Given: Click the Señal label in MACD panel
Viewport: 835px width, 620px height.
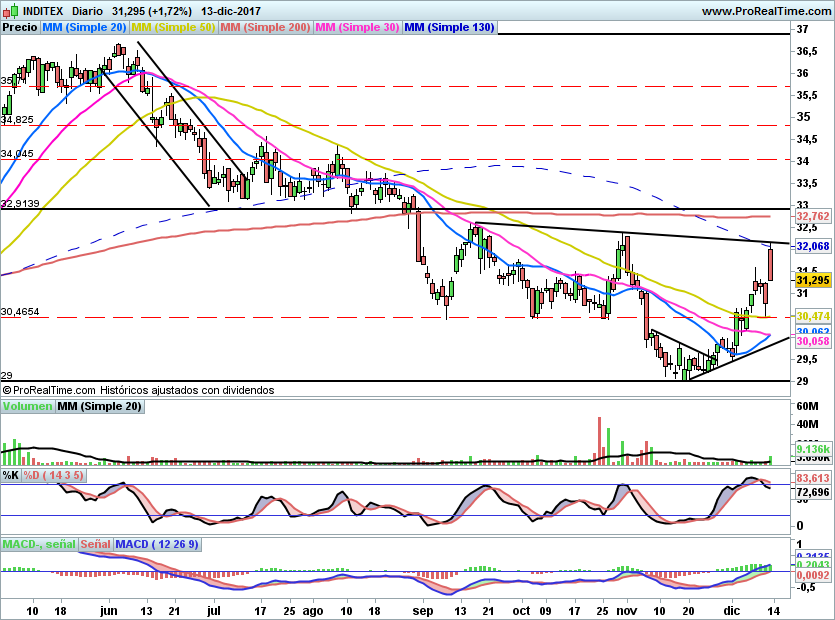Looking at the screenshot, I should (x=96, y=544).
